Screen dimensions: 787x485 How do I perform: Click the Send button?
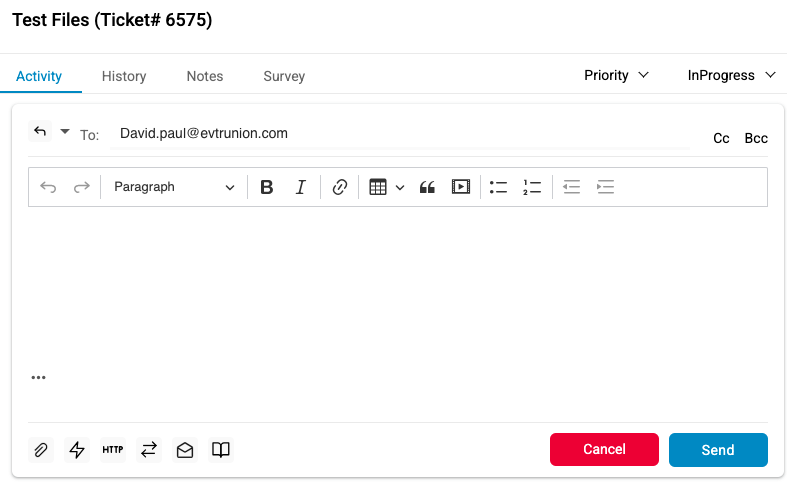718,450
